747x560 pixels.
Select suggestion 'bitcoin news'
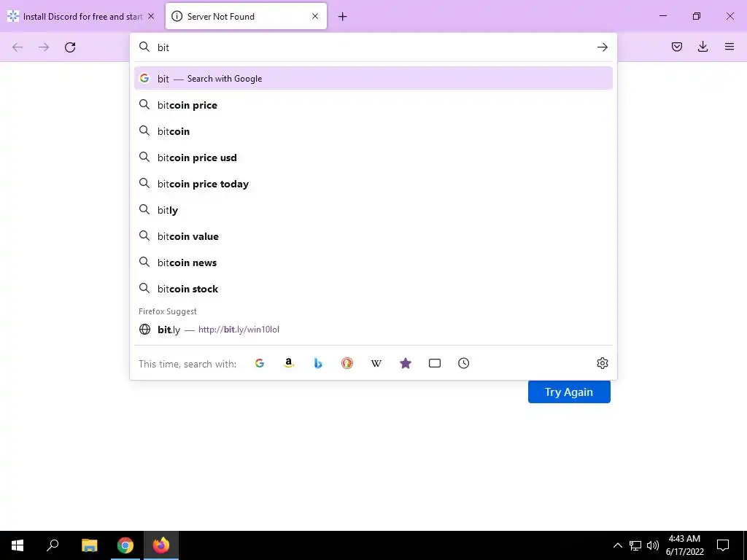pyautogui.click(x=373, y=262)
